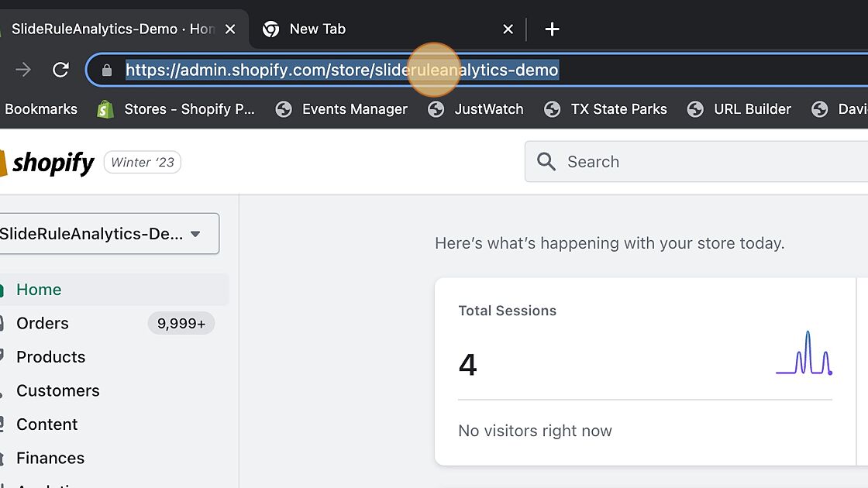
Task: Open the Home section in sidebar
Action: (39, 290)
